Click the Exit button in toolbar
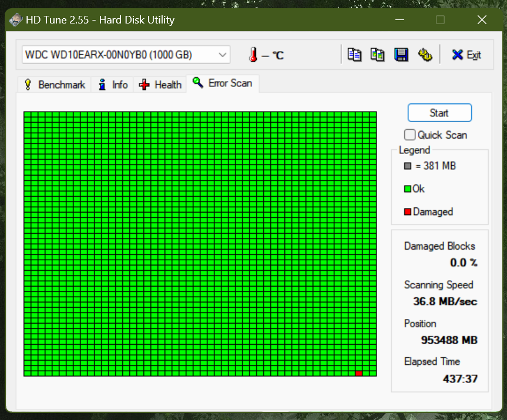 (x=466, y=55)
